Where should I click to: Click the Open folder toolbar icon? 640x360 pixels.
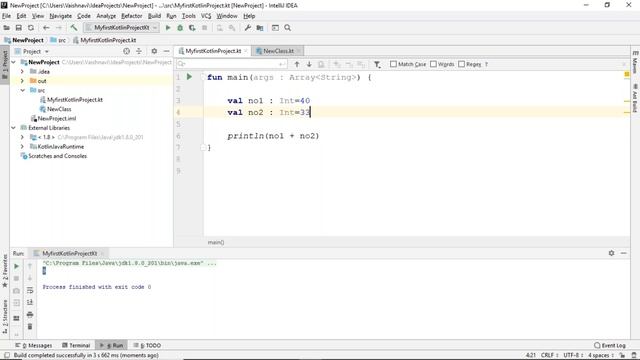pyautogui.click(x=7, y=28)
